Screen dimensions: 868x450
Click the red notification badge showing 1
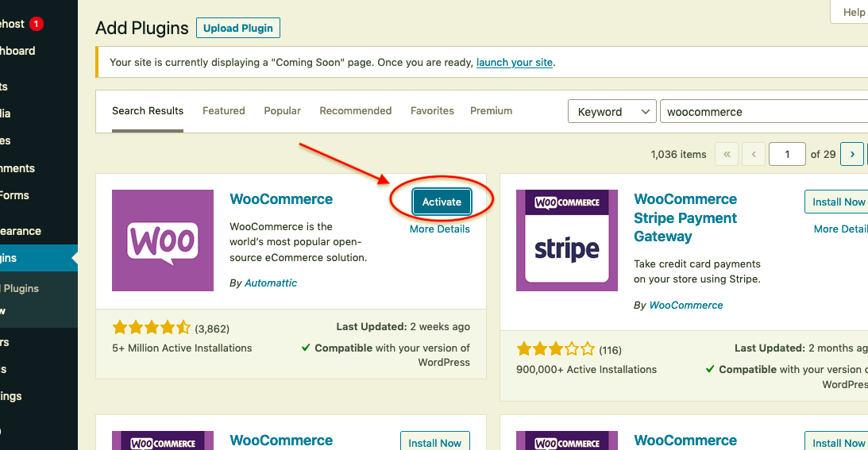coord(36,24)
